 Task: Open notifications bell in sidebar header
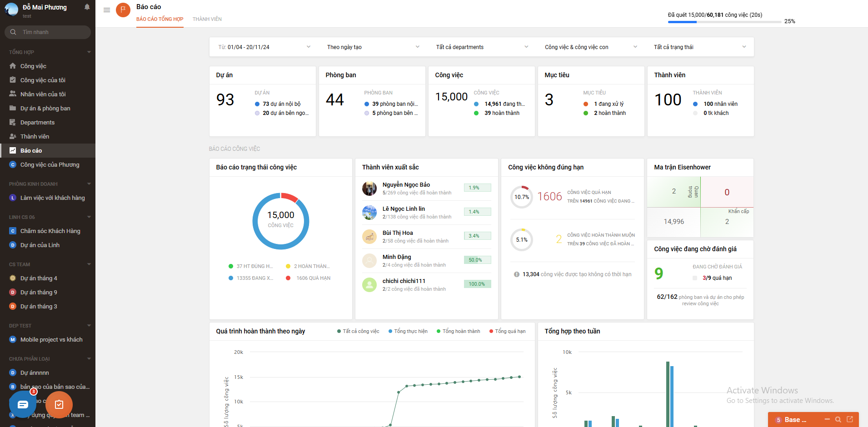tap(87, 7)
